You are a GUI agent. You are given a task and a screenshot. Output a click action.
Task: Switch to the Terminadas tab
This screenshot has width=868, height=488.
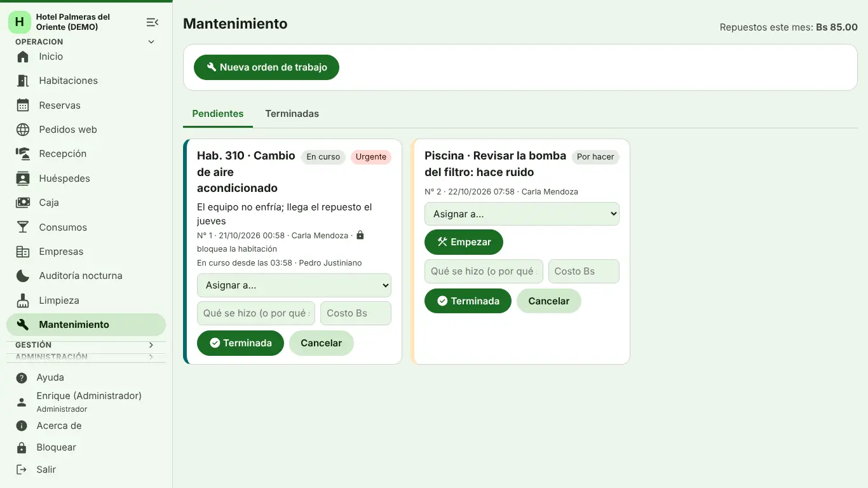pyautogui.click(x=292, y=114)
